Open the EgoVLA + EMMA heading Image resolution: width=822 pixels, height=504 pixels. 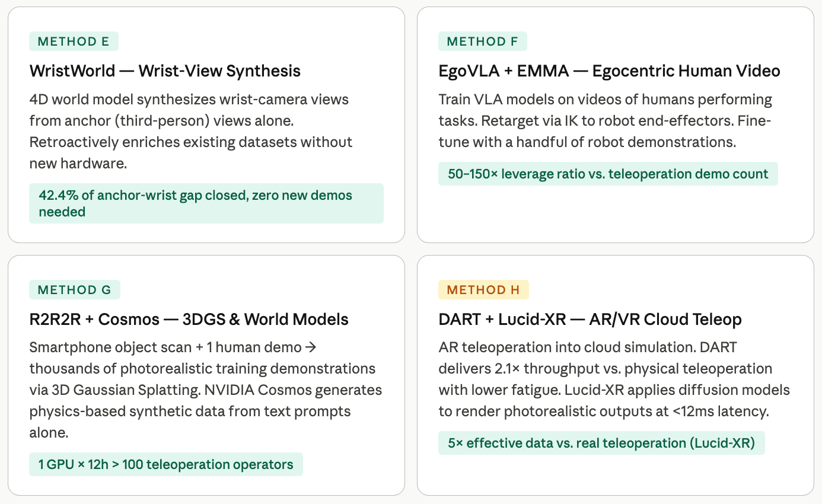point(609,71)
